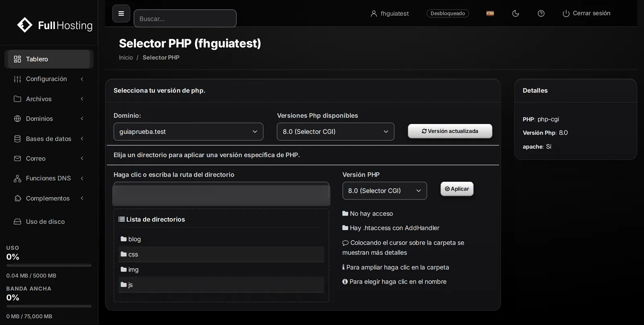Viewport: 644px width, 325px height.
Task: Click the Tablero dashboard grid icon
Action: click(17, 59)
